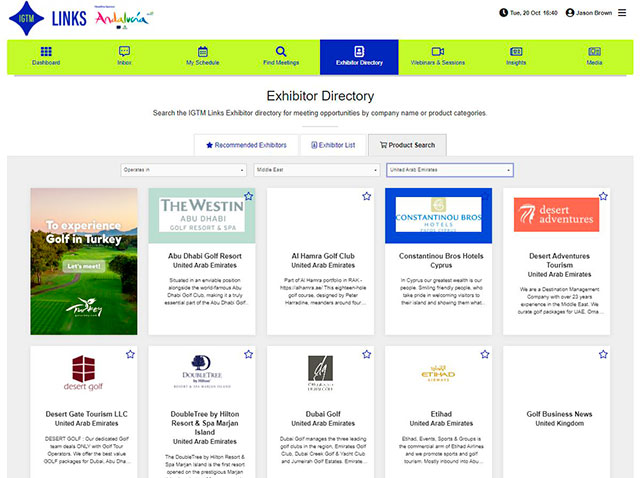Viewport: 640px width, 478px height.
Task: Favorite Desert Gate Tourism LLC star
Action: coord(130,354)
